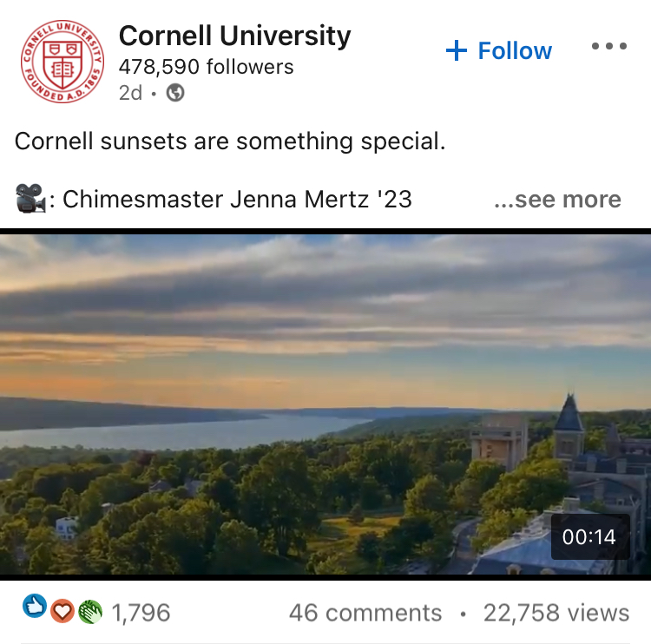Click the "2d" post timestamp
Image resolution: width=651 pixels, height=644 pixels.
tap(130, 93)
